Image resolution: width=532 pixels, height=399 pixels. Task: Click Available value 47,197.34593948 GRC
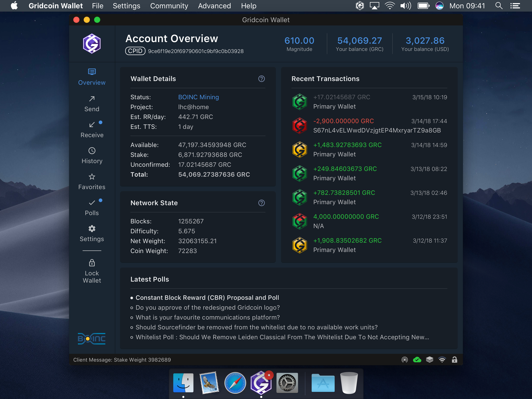pos(212,145)
